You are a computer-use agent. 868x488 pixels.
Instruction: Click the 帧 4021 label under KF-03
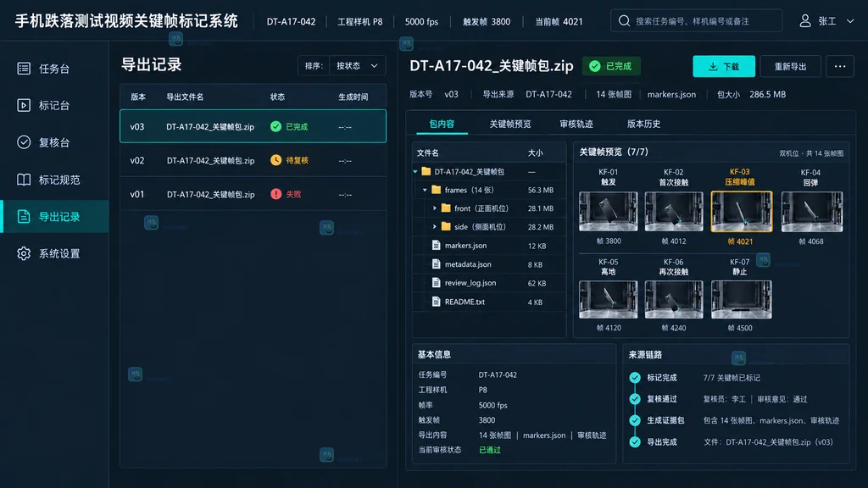740,241
